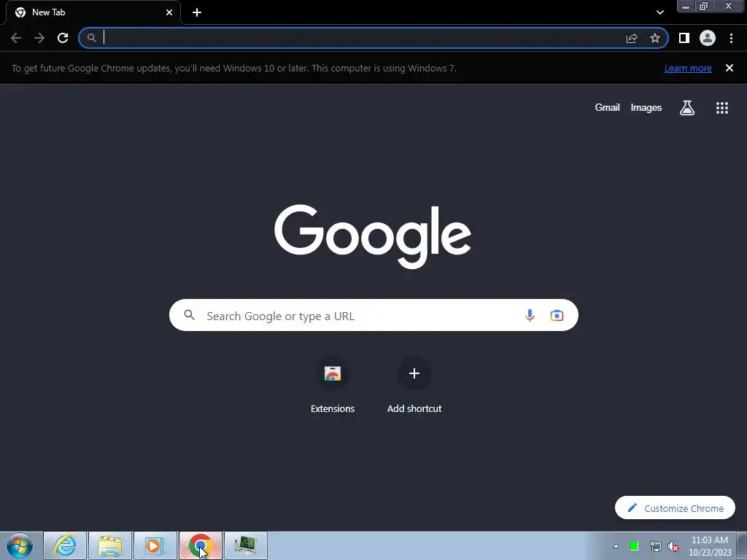Open the network tray icon

pos(655,546)
